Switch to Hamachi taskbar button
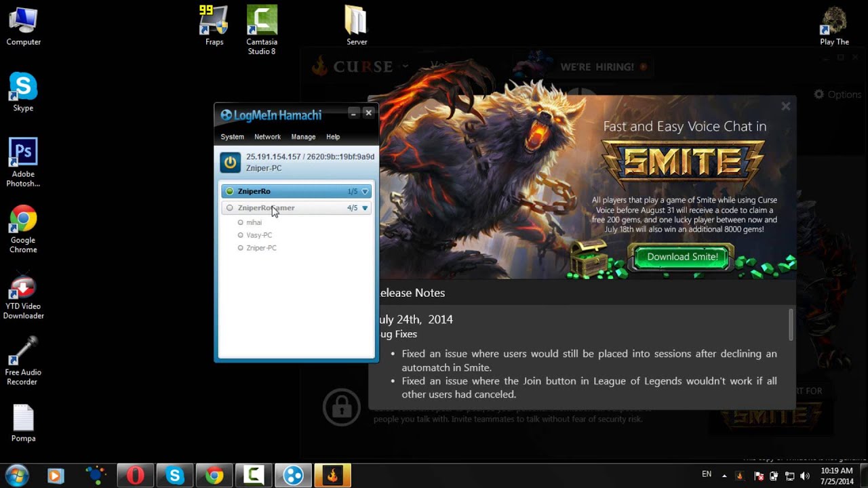 (x=293, y=476)
